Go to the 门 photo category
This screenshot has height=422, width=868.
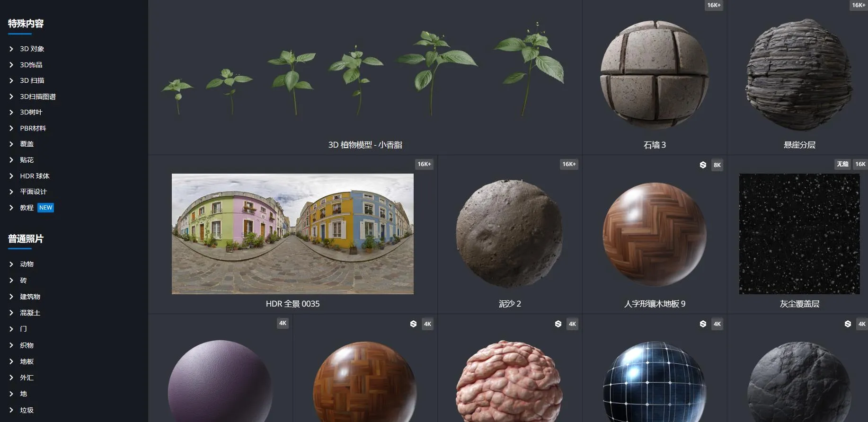(x=24, y=329)
